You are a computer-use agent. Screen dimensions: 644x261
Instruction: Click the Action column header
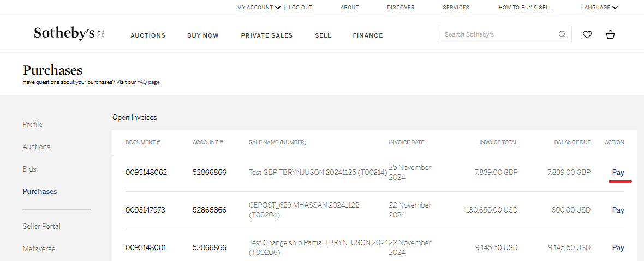[615, 143]
